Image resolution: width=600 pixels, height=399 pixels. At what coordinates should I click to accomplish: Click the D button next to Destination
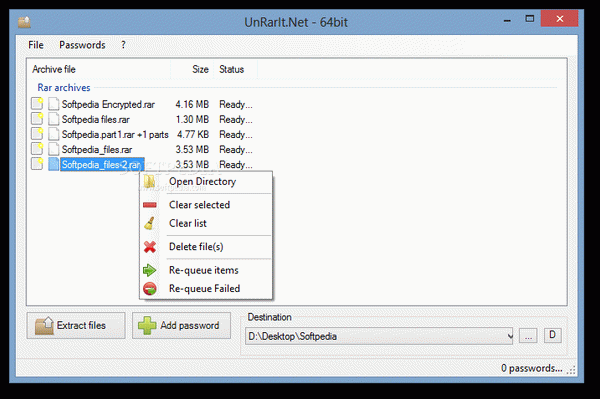coord(553,335)
